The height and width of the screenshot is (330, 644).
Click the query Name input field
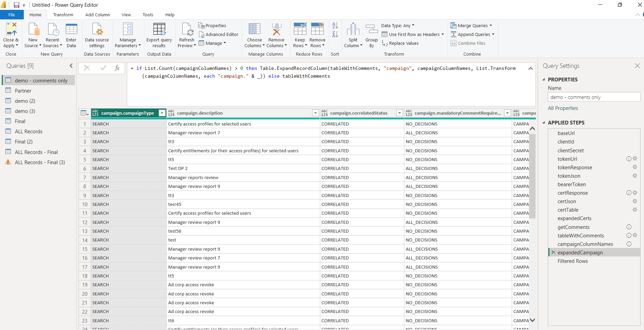point(593,97)
